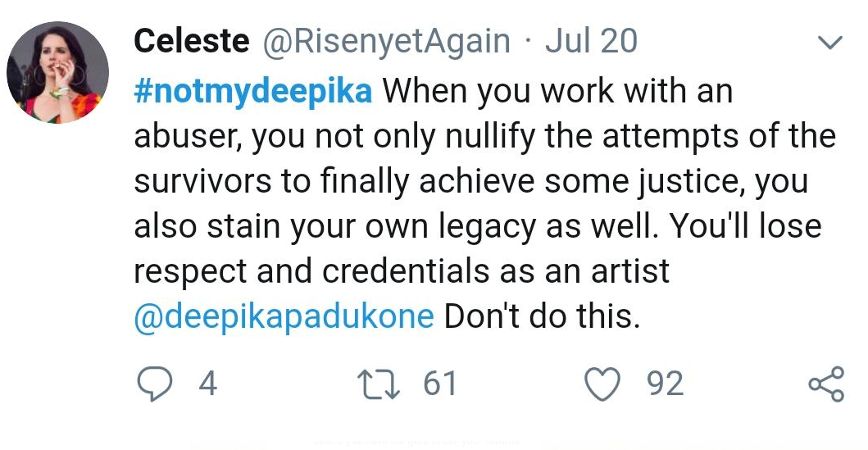Click the like count of 92
Screen dimensions: 868x450
[665, 384]
